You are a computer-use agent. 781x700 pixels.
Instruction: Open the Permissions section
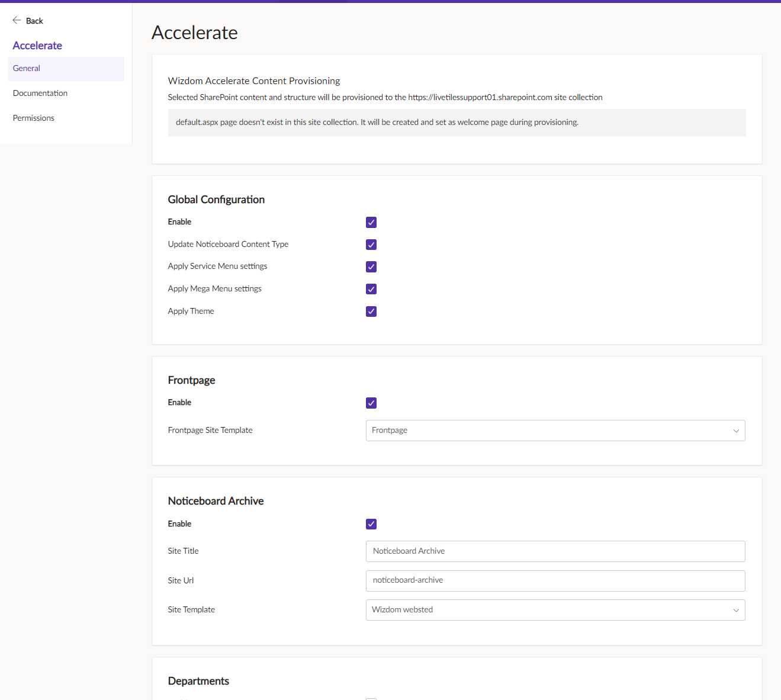33,118
